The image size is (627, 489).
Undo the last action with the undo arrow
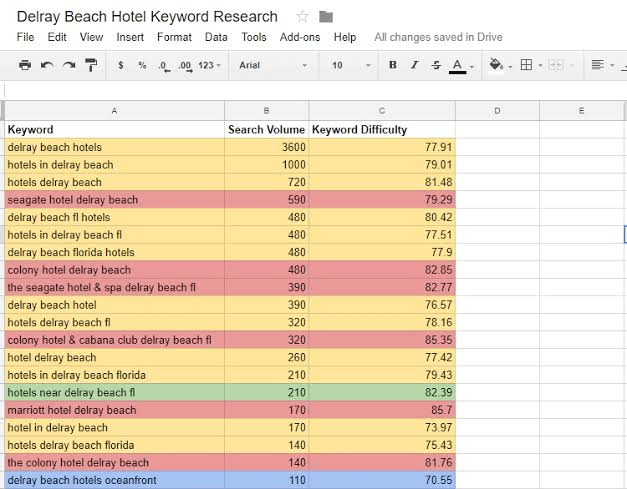coord(47,65)
